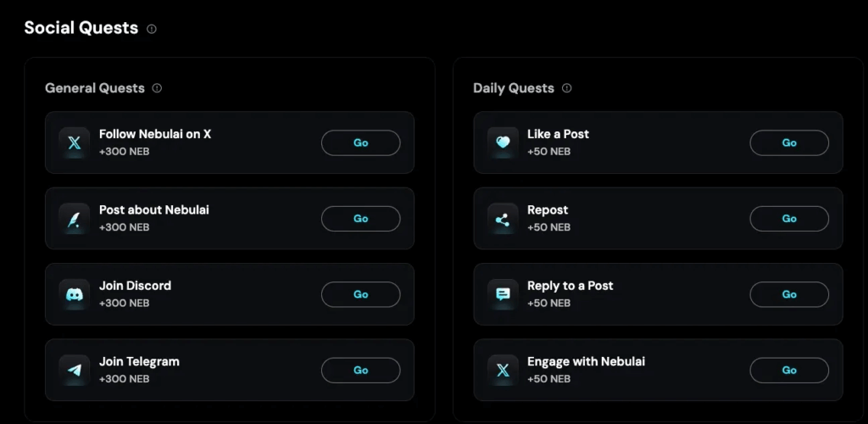This screenshot has width=868, height=424.
Task: Click Go to Join Telegram
Action: click(361, 371)
